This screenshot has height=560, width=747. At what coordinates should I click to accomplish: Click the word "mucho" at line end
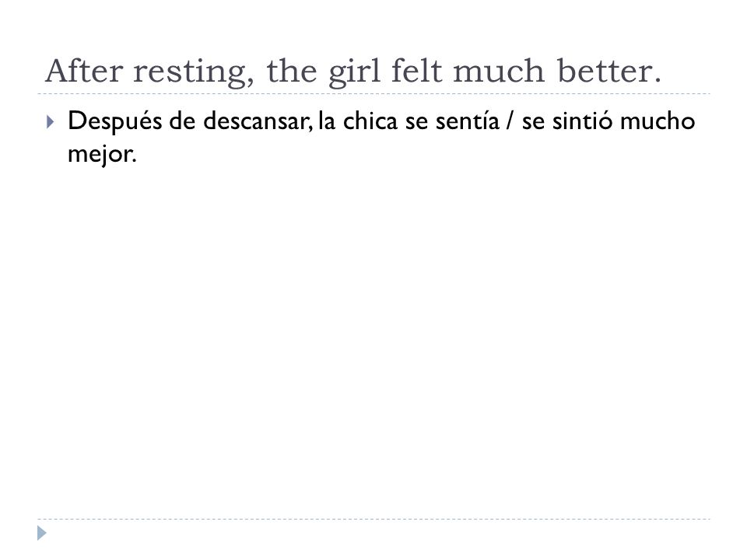658,121
